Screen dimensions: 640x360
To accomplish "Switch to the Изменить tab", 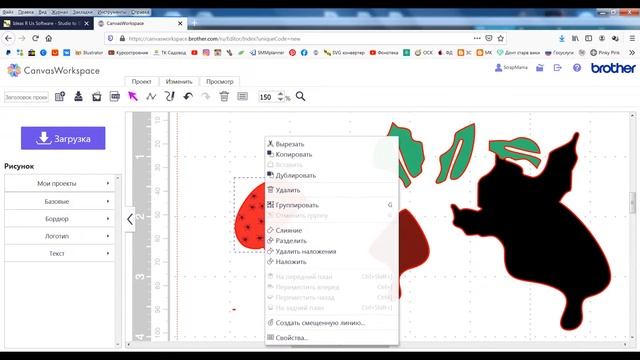I will (179, 82).
